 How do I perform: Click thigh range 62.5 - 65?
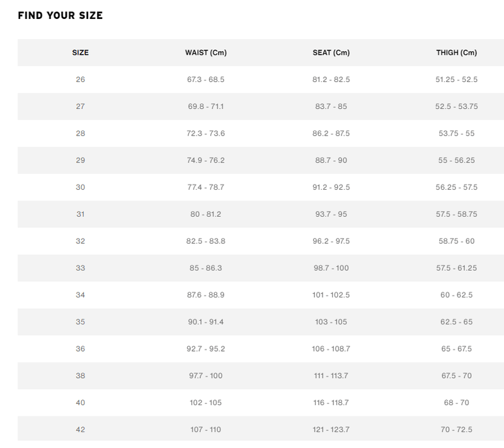click(457, 322)
